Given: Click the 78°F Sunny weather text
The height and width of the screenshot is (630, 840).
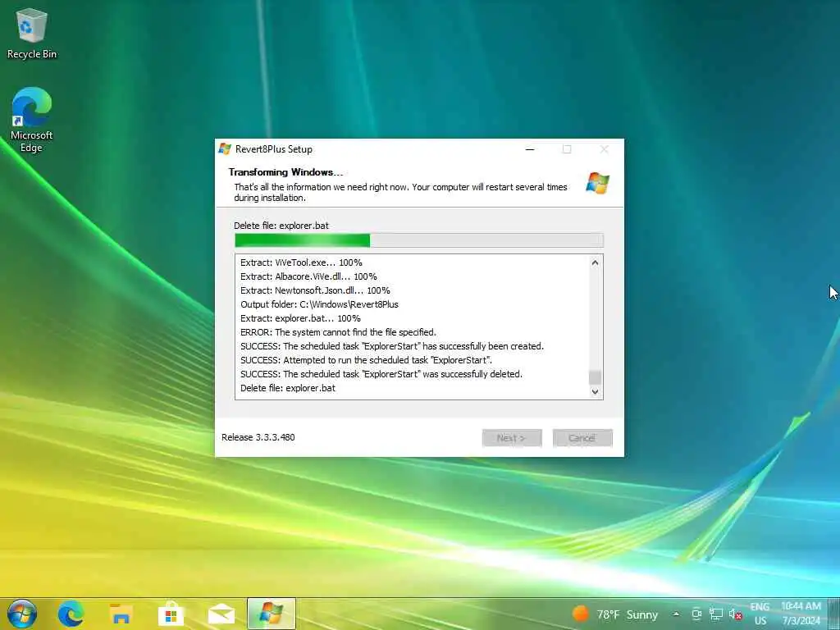Looking at the screenshot, I should (628, 614).
